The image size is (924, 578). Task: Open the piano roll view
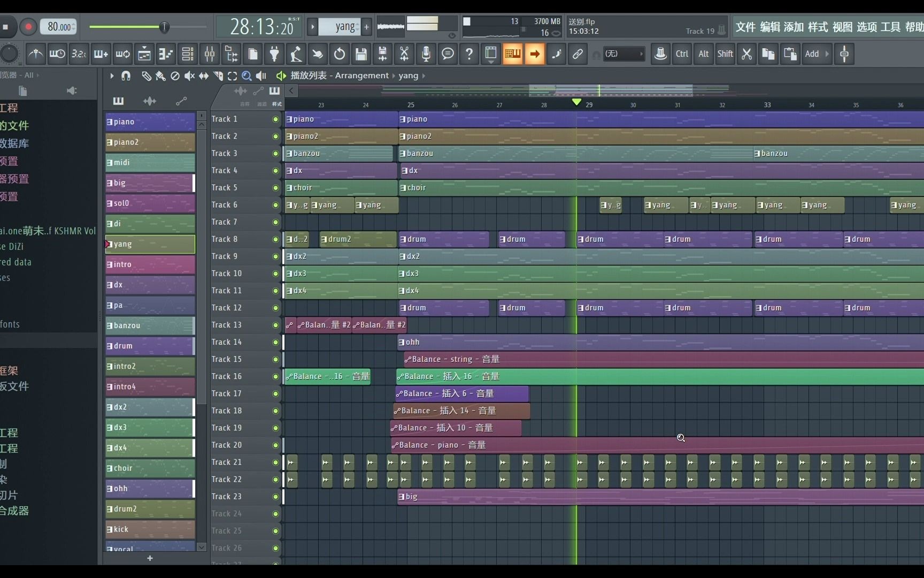click(166, 54)
